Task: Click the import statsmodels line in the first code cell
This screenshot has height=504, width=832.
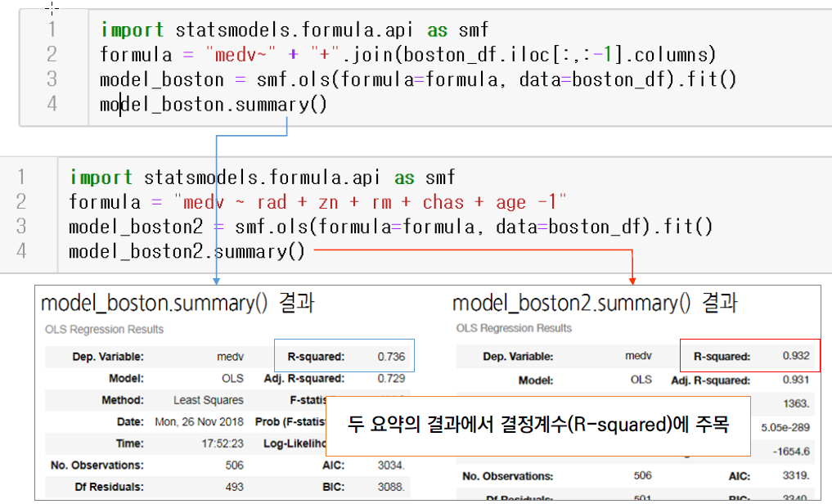Action: tap(295, 29)
